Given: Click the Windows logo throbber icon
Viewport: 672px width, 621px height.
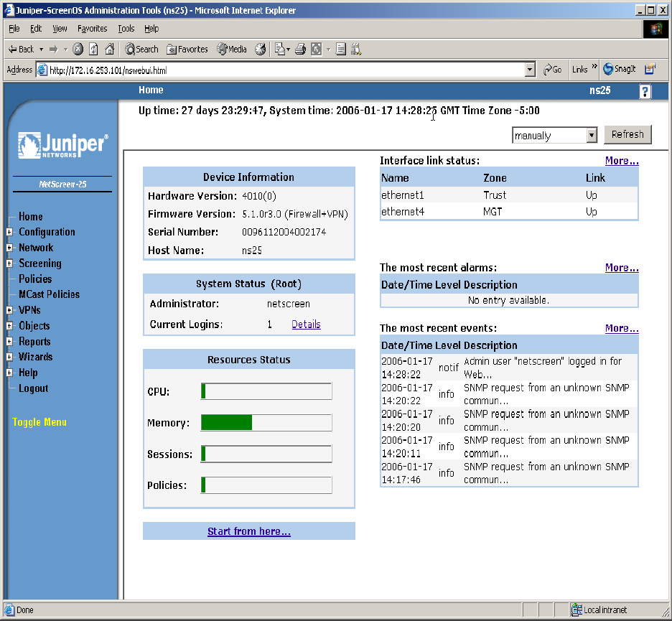Looking at the screenshot, I should [655, 29].
